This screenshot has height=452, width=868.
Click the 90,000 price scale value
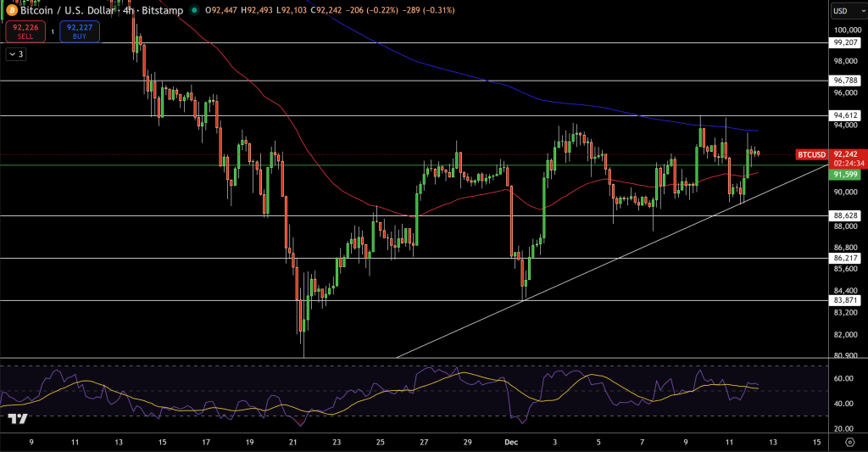click(845, 193)
